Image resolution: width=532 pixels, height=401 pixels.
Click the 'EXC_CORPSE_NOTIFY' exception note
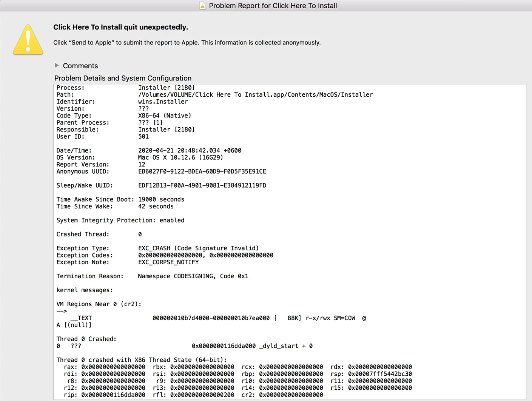pos(168,262)
